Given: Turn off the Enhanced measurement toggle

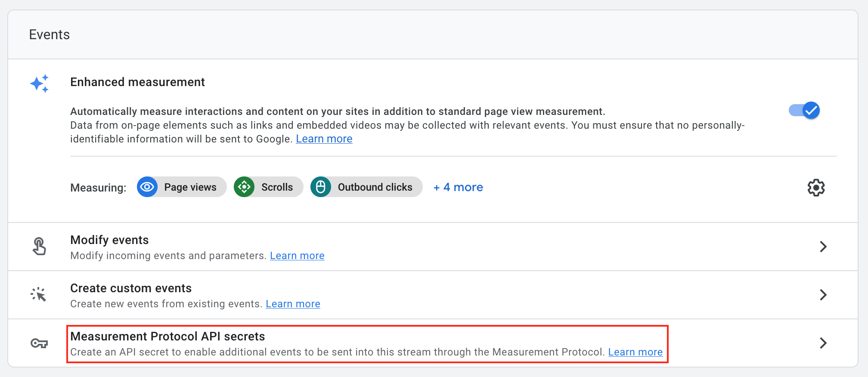Looking at the screenshot, I should (804, 111).
